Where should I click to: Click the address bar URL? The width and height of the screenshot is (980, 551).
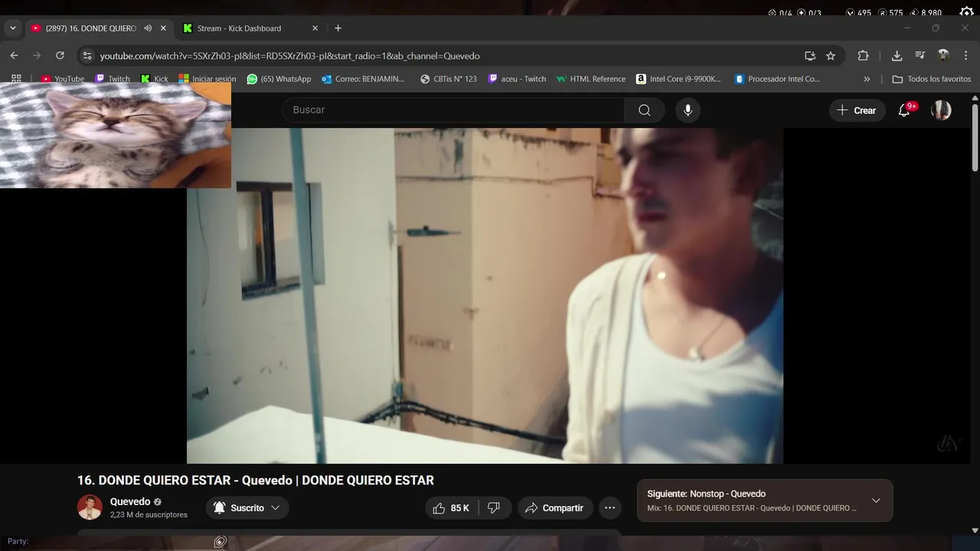click(x=289, y=56)
